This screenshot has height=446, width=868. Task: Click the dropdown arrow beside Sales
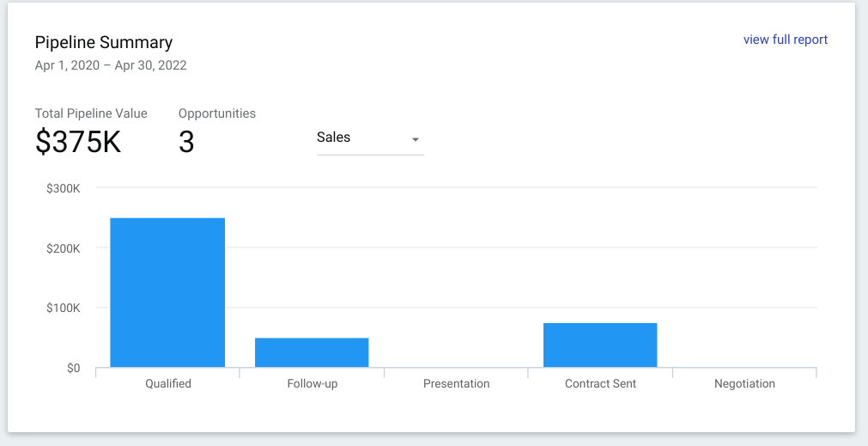click(416, 139)
